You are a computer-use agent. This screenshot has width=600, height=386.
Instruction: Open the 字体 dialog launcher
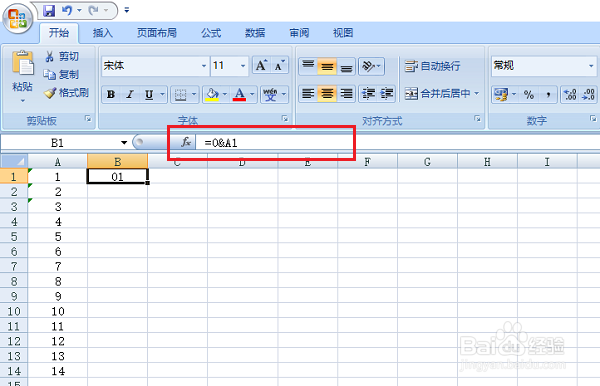285,119
